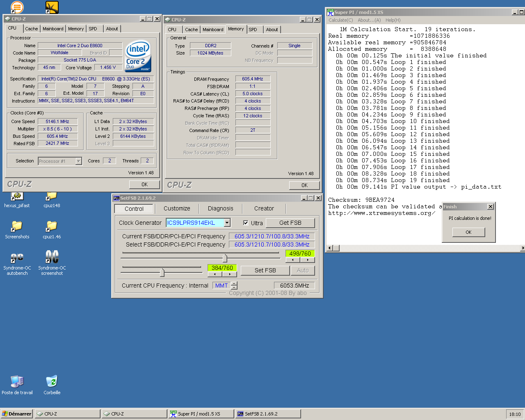Open the Creator tab in SetFSB

pyautogui.click(x=264, y=208)
